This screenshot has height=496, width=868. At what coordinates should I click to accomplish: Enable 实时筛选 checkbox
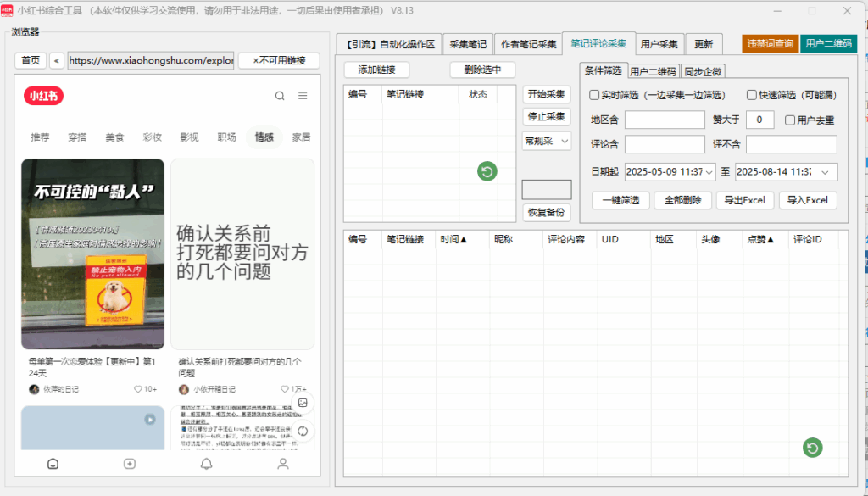[x=594, y=95]
